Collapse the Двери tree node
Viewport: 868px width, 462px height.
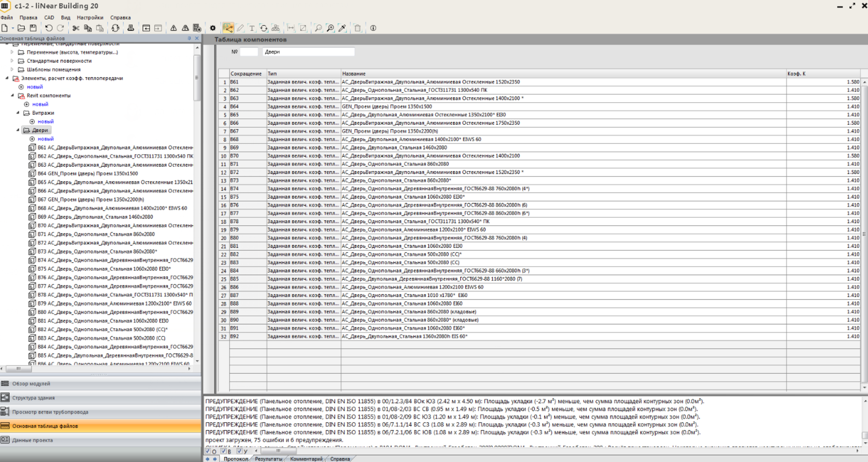coord(18,130)
